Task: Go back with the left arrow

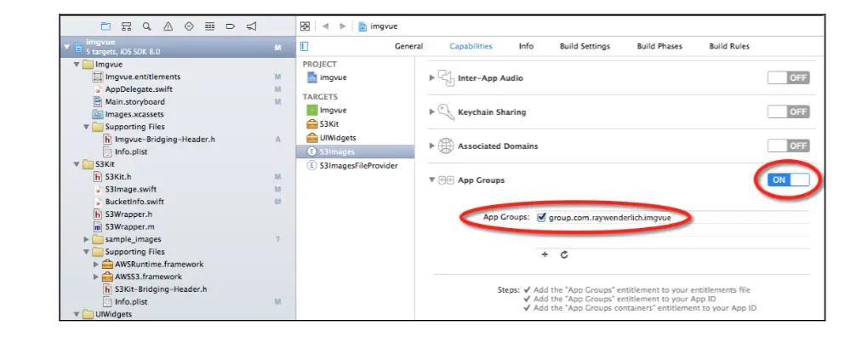Action: point(325,26)
